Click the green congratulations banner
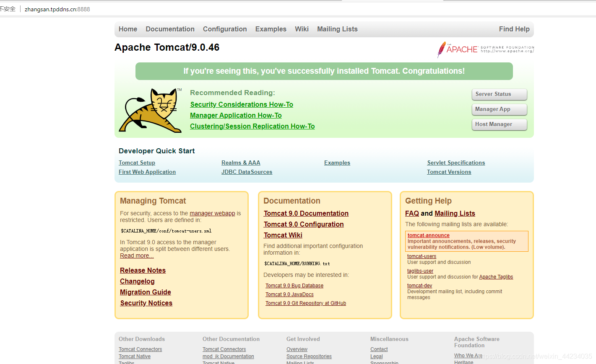The width and height of the screenshot is (596, 364). 324,71
